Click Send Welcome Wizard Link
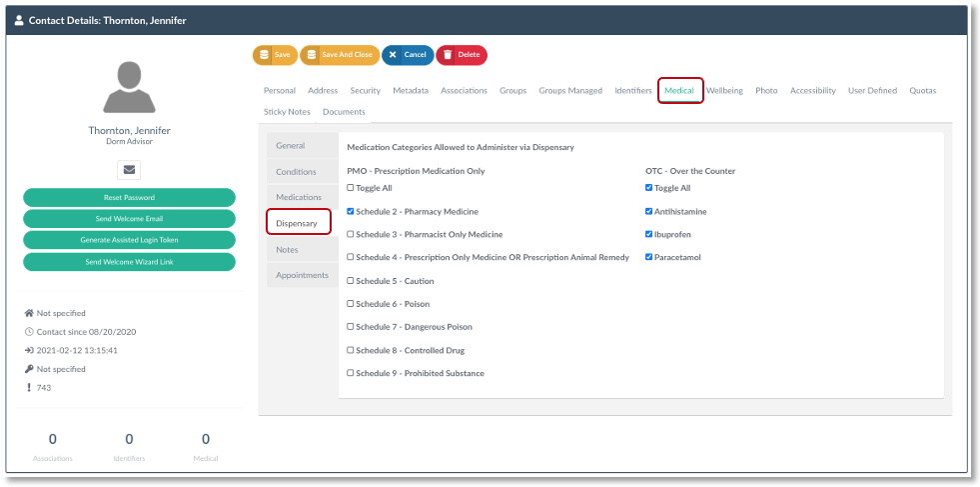 point(130,262)
